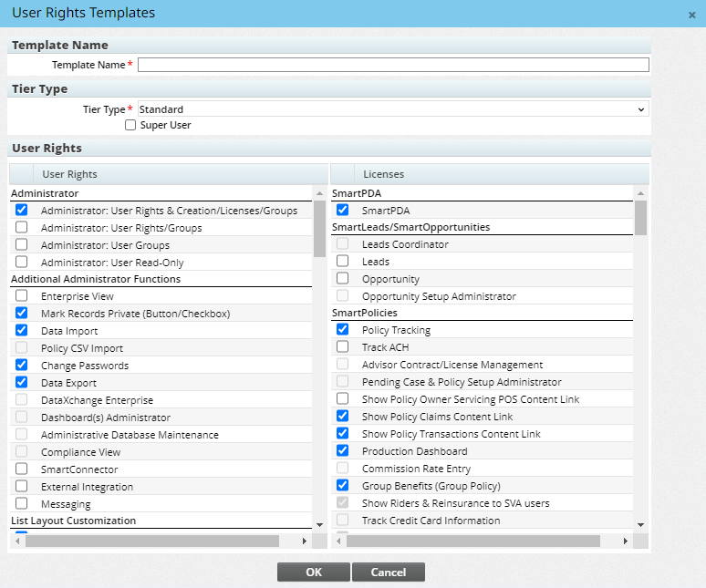
Task: Uncheck the Data Export right
Action: [x=21, y=382]
